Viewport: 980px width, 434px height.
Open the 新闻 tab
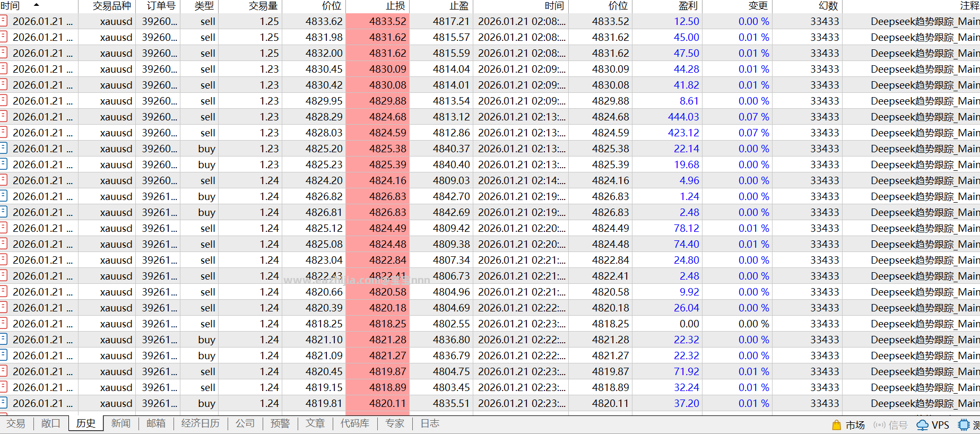(120, 423)
